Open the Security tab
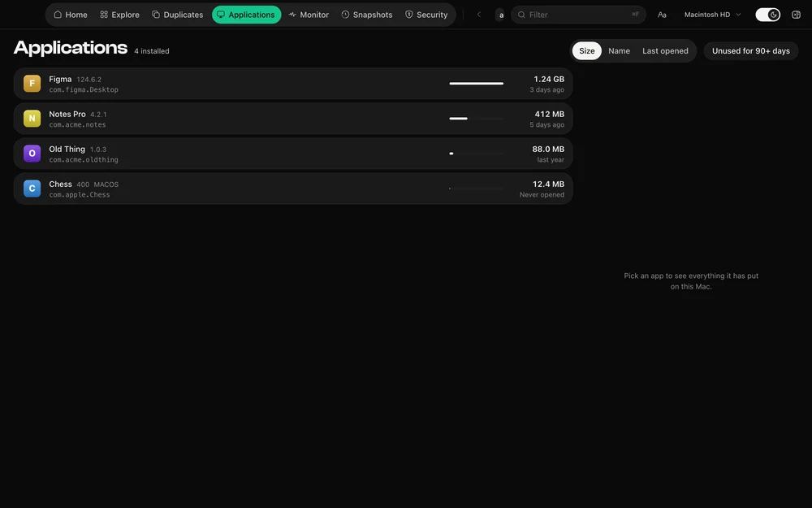 click(426, 15)
